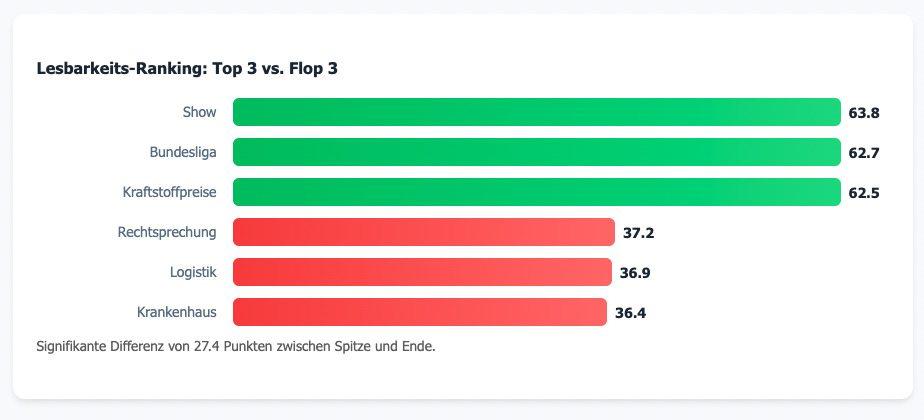Click the red Krankenhaus bar
The image size is (924, 420).
tap(420, 312)
